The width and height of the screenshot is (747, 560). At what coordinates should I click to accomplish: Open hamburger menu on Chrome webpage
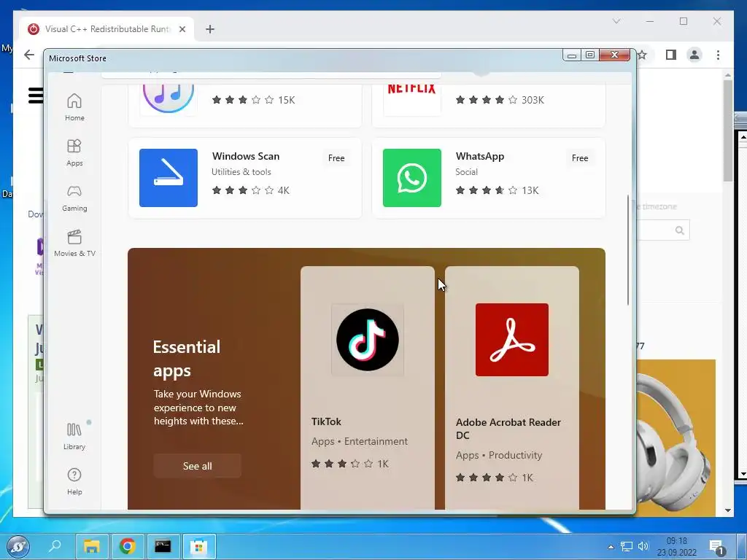pos(36,96)
